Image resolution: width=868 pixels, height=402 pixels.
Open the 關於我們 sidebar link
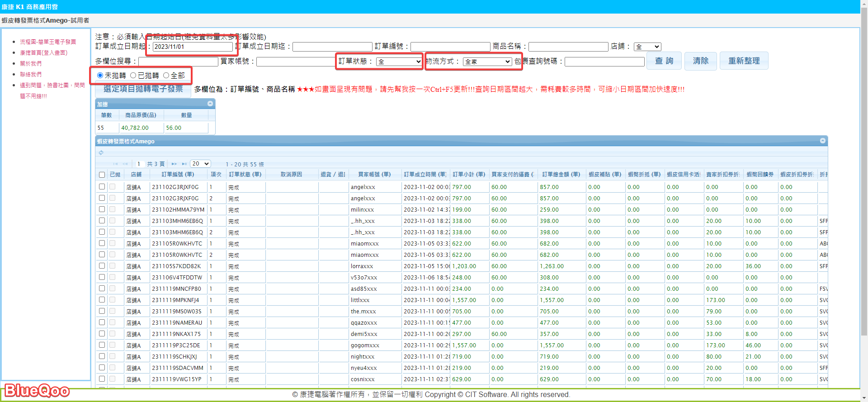coord(31,63)
